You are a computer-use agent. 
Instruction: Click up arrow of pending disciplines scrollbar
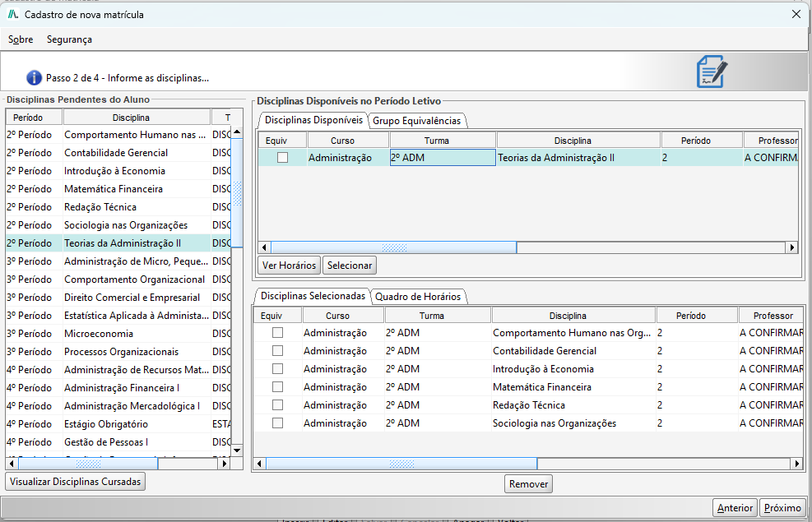[x=237, y=132]
